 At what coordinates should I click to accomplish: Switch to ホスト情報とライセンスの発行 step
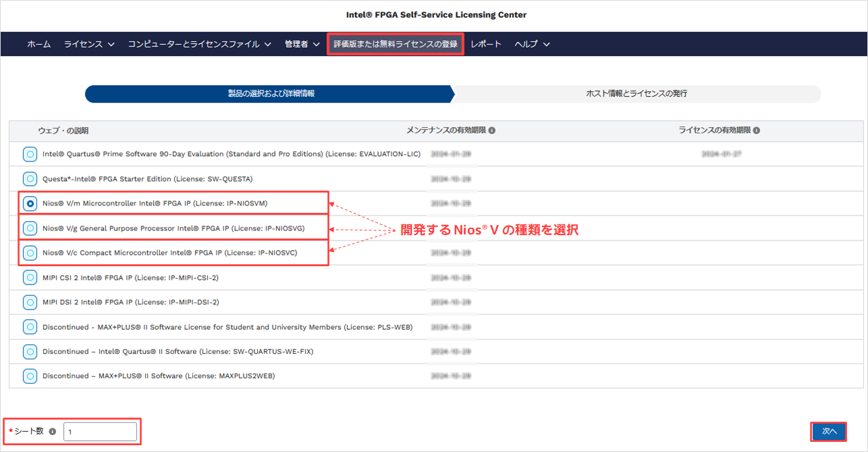click(x=636, y=94)
